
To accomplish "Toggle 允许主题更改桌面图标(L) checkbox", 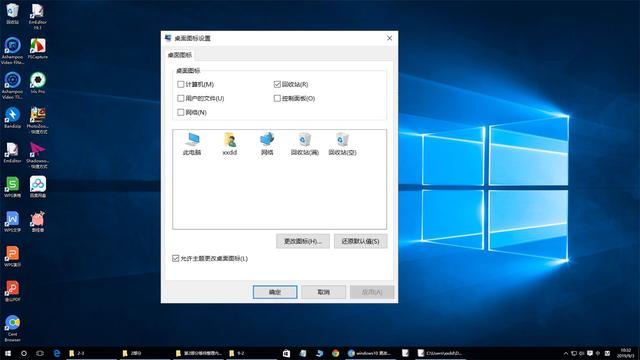I will coord(176,258).
